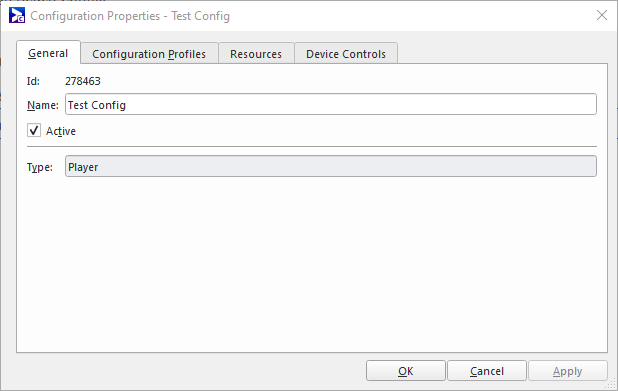Viewport: 618px width, 391px height.
Task: Click the dialog title bar text
Action: pos(130,16)
